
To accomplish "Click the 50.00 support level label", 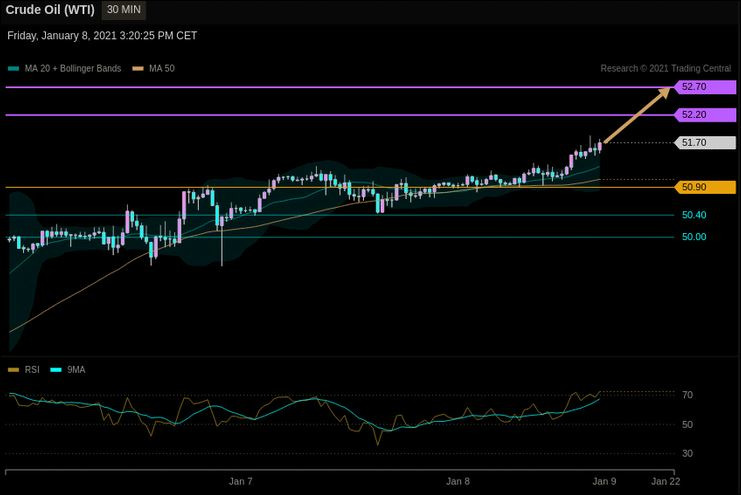I will tap(694, 237).
